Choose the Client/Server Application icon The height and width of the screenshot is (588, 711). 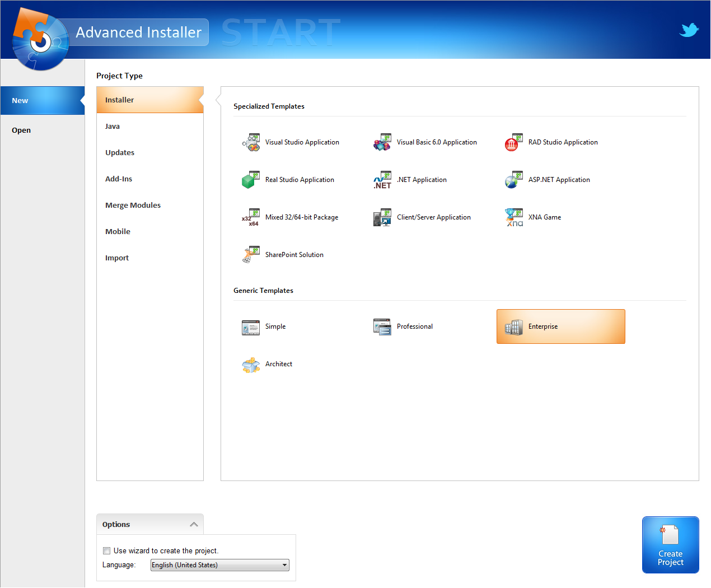click(x=382, y=218)
